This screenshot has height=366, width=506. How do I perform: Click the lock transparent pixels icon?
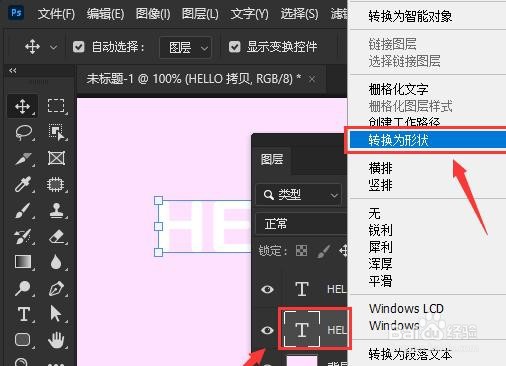302,251
